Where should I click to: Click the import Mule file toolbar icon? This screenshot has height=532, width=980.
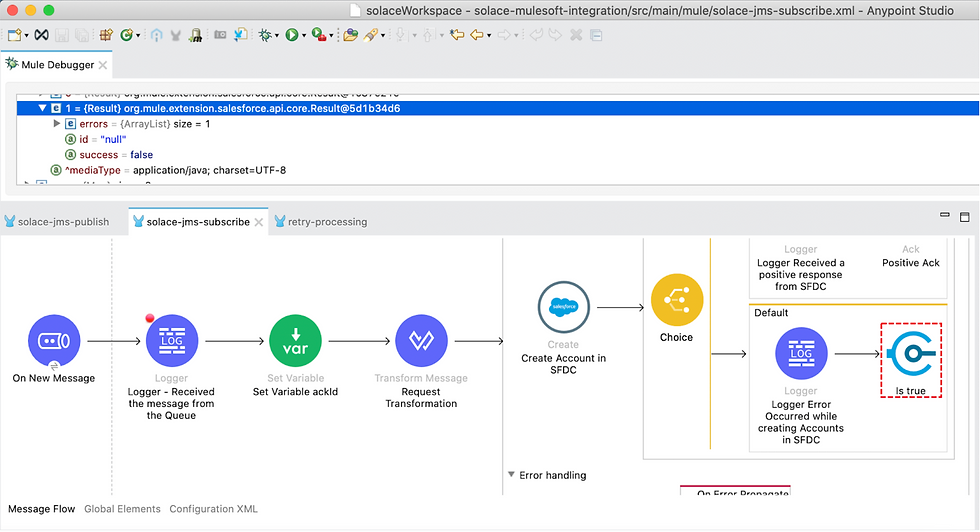click(x=241, y=35)
